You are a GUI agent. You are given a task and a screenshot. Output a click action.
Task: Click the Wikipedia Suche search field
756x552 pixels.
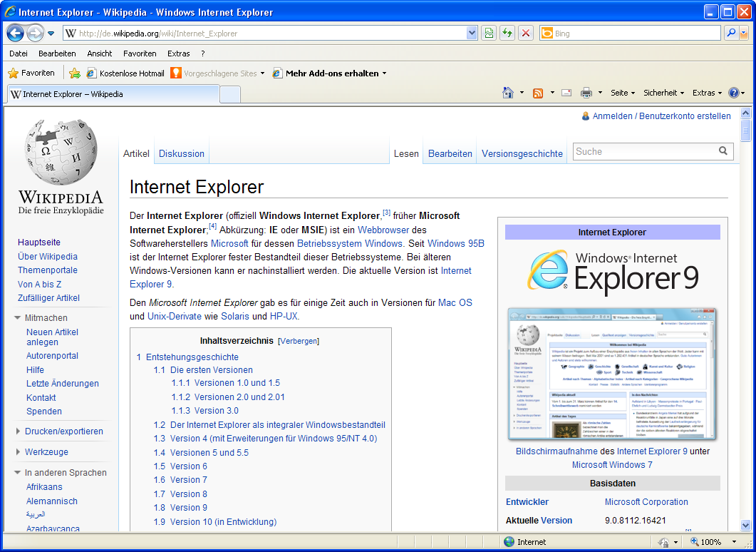pyautogui.click(x=645, y=151)
